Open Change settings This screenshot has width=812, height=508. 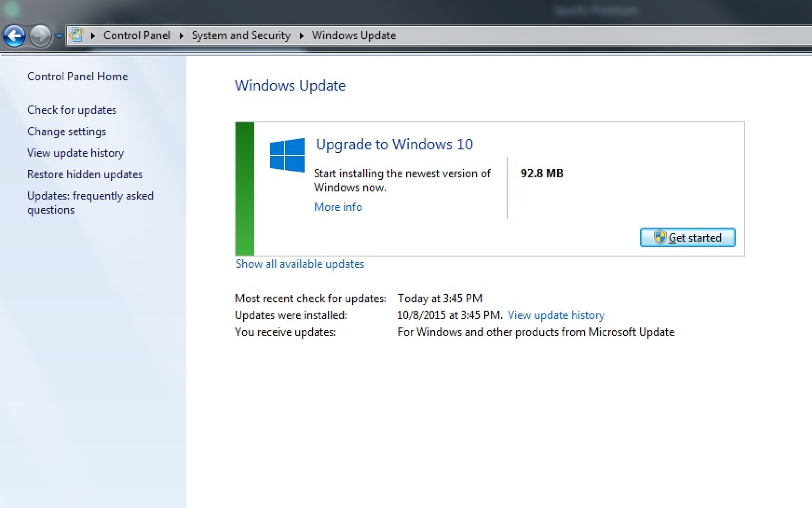tap(66, 131)
